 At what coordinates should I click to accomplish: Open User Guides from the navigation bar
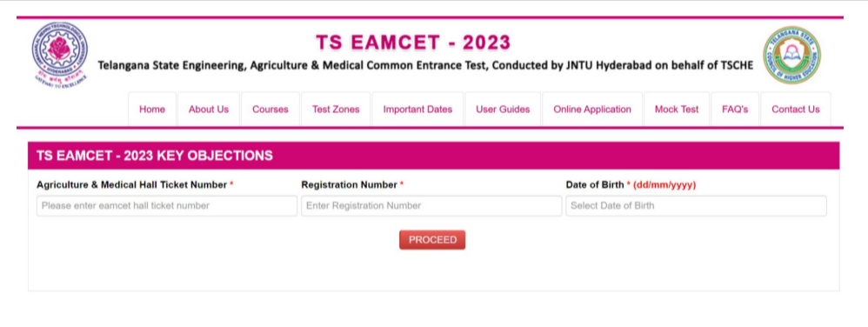point(503,110)
